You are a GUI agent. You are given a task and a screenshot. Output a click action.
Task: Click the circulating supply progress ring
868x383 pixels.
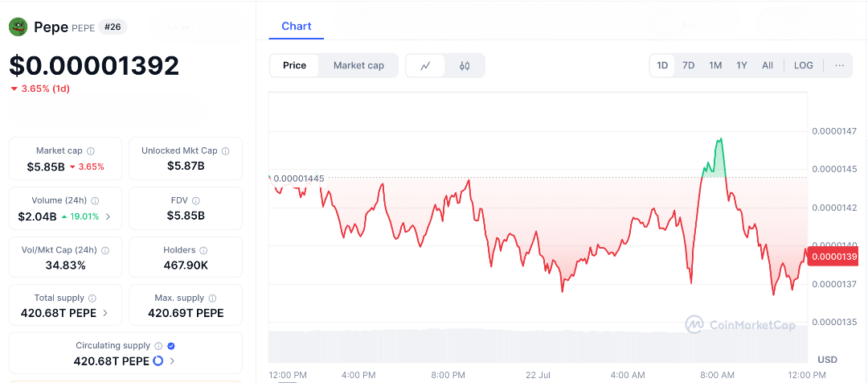tap(158, 360)
